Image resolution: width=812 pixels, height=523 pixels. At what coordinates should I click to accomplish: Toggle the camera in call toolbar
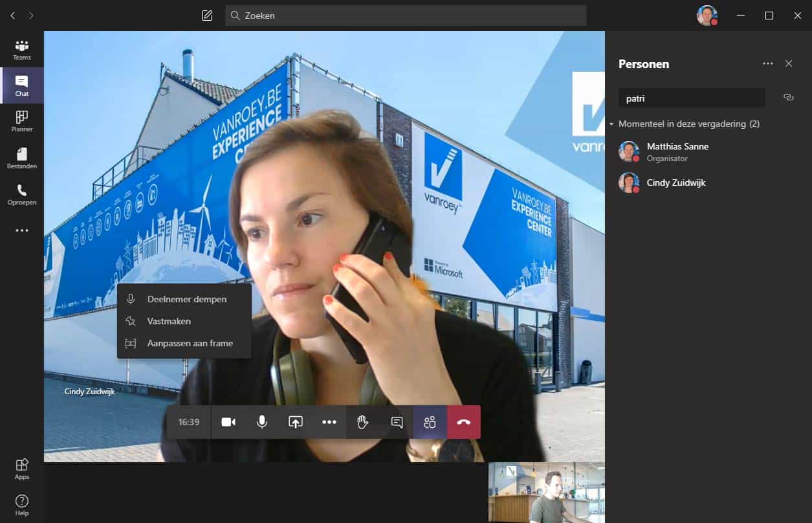tap(228, 422)
